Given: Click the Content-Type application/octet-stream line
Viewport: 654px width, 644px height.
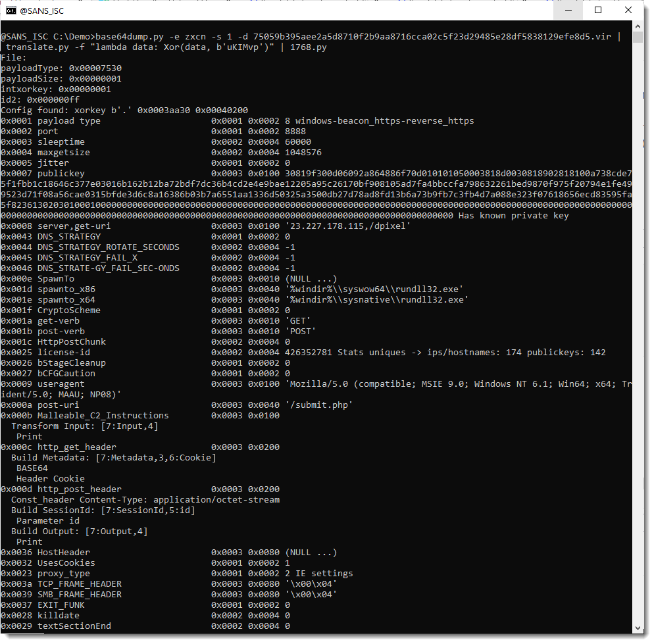Looking at the screenshot, I should pos(145,500).
